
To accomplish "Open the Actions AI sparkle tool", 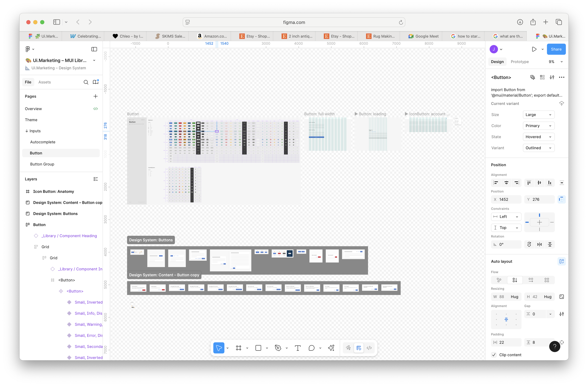I will (331, 348).
